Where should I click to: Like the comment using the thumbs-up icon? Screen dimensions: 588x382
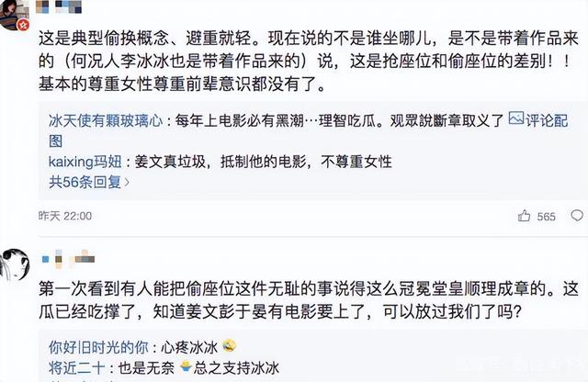pos(524,216)
